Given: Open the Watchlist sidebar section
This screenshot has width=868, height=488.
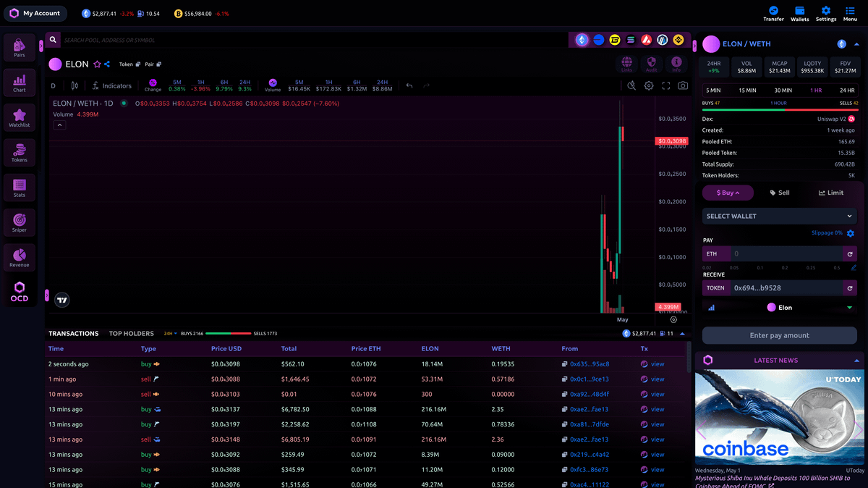Looking at the screenshot, I should pos(20,118).
